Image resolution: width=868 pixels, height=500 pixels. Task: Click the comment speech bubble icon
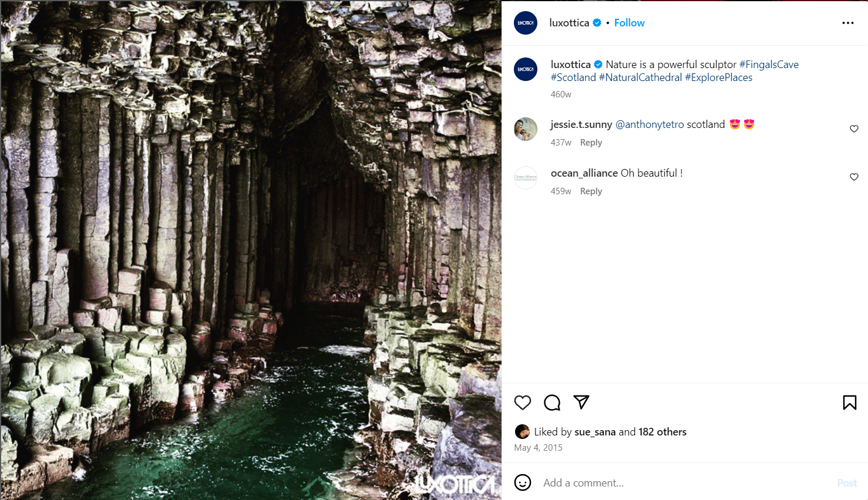pos(552,403)
